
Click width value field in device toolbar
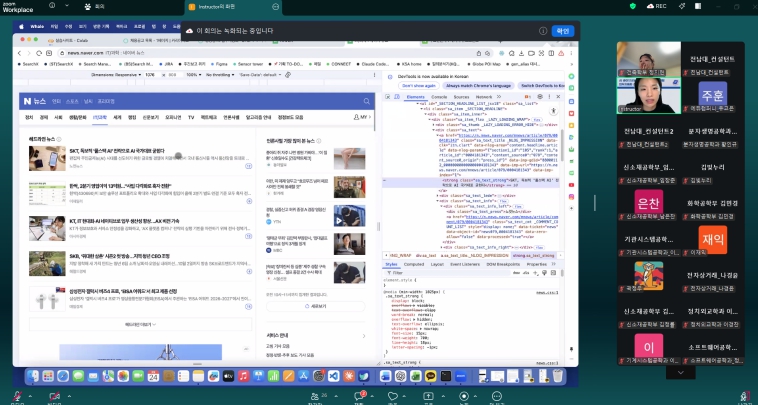point(152,75)
